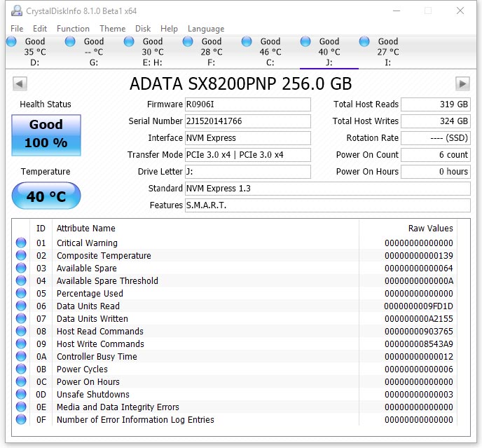Open the Function menu

pyautogui.click(x=73, y=29)
